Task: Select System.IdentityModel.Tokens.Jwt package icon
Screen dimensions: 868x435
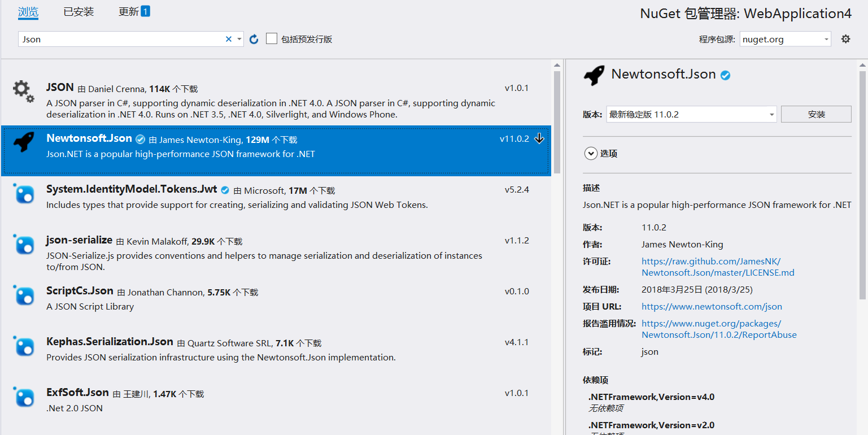Action: pyautogui.click(x=24, y=194)
